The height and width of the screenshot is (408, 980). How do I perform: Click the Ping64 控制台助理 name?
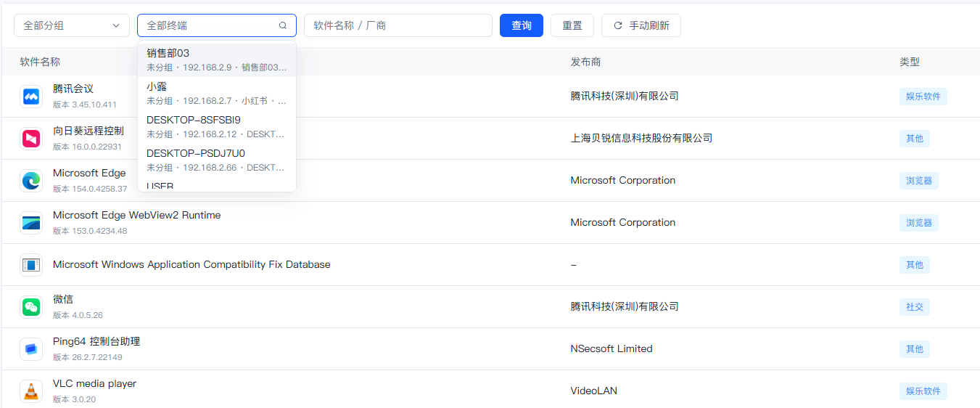[x=96, y=341]
